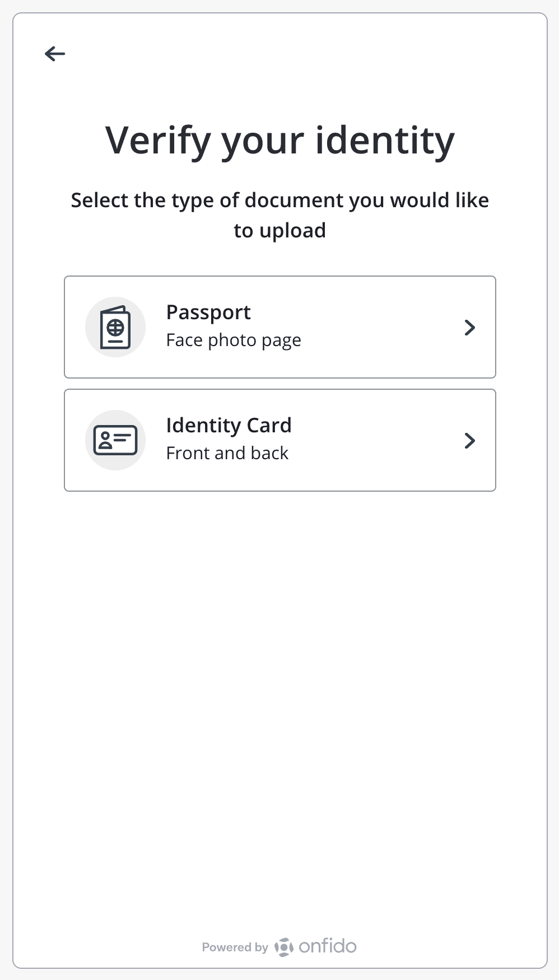Go back using the left arrow
Viewport: 559px width, 980px height.
pyautogui.click(x=55, y=54)
